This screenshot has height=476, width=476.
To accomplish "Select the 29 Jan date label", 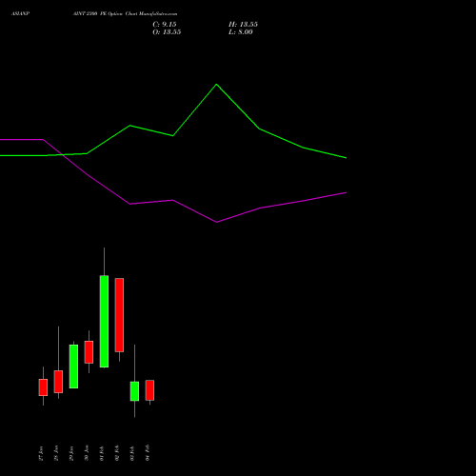I will (71, 453).
